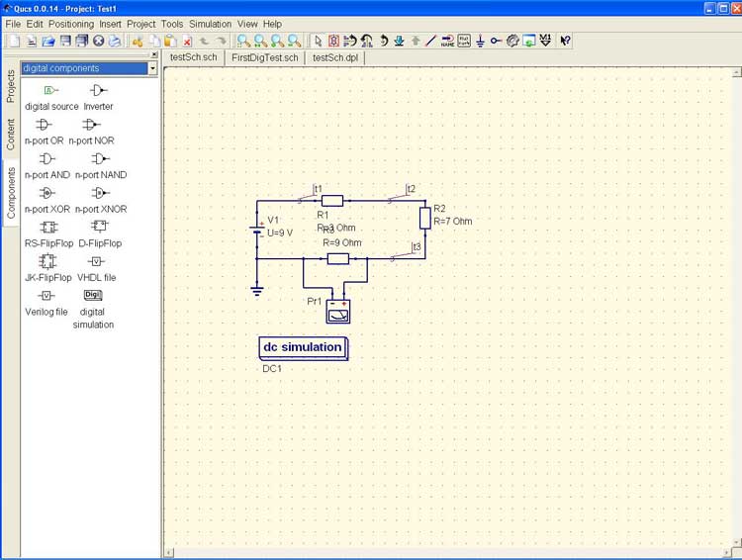Open the Components side tab
Image resolution: width=742 pixels, height=560 pixels.
[11, 193]
